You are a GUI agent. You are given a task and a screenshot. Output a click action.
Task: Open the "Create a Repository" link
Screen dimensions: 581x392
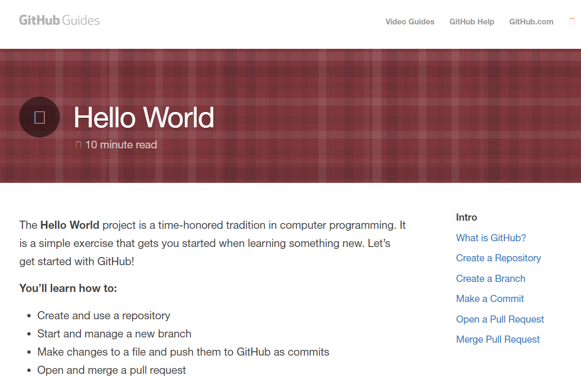498,258
